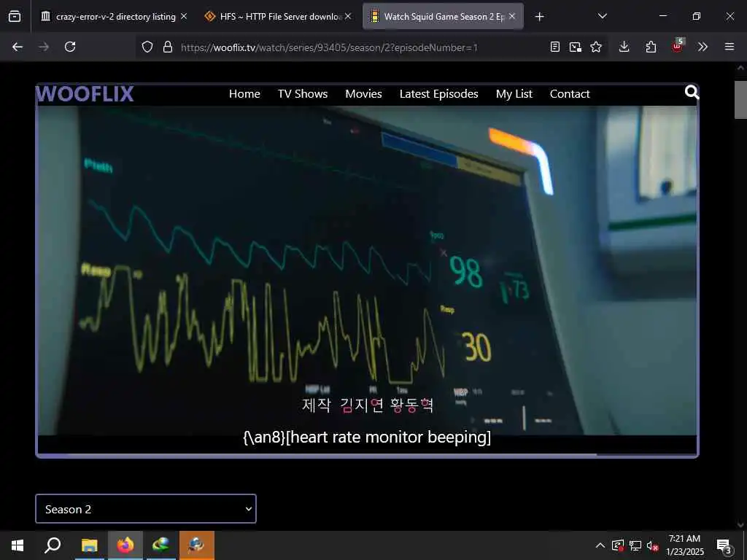Image resolution: width=747 pixels, height=560 pixels.
Task: Open the tracking protection shield panel
Action: pos(147,47)
